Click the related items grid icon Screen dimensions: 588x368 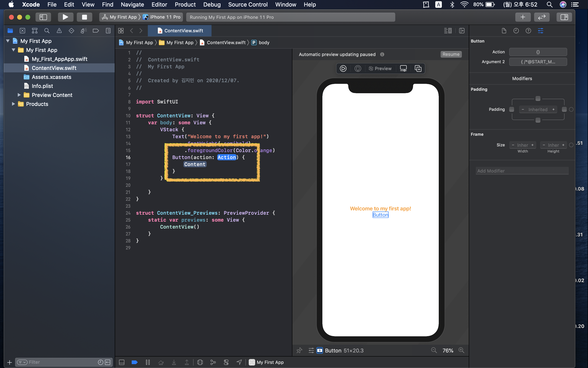point(121,31)
